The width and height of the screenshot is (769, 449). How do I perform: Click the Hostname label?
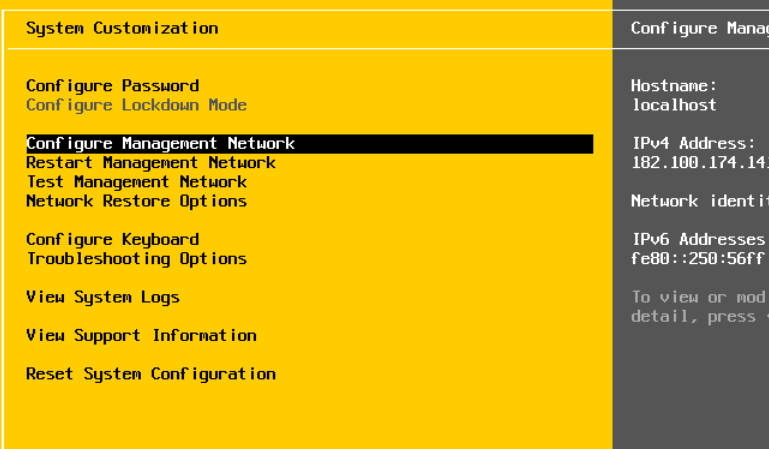[674, 86]
